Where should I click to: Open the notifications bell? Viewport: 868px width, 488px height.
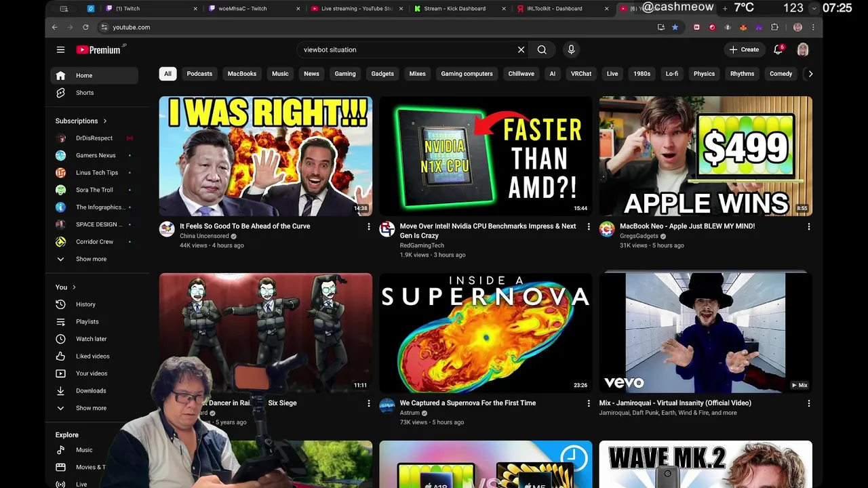click(x=778, y=49)
